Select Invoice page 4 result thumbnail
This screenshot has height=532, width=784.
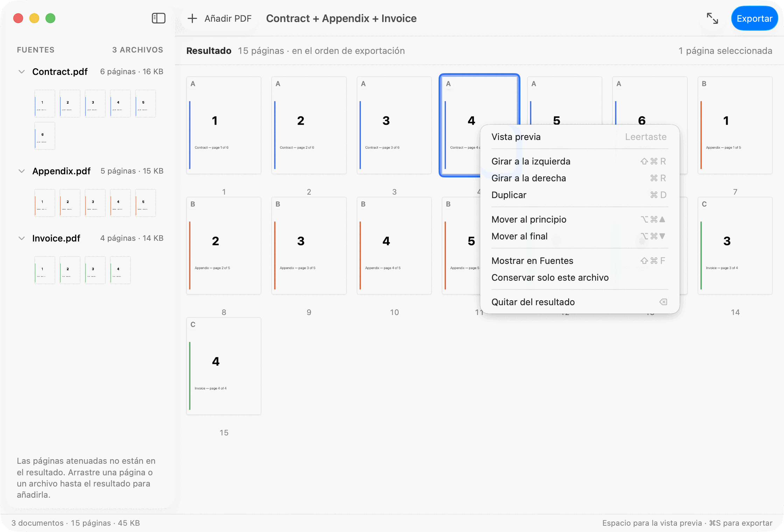pyautogui.click(x=224, y=366)
